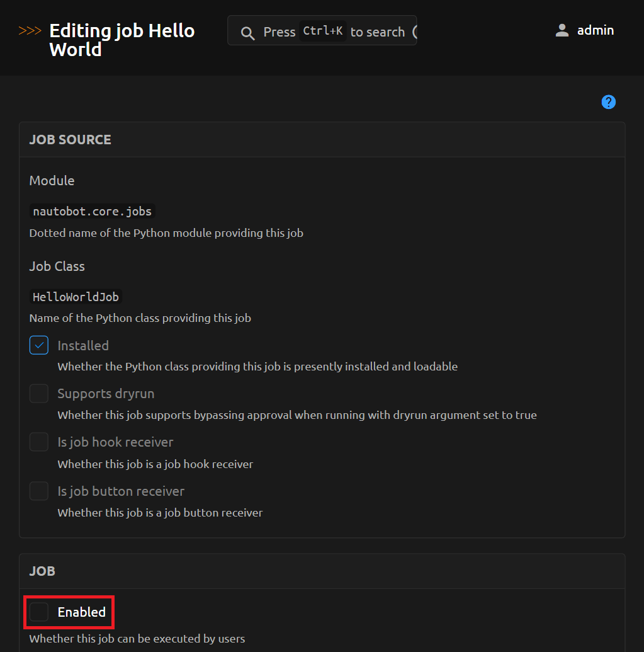Select the HelloWorldJob class name text
The height and width of the screenshot is (652, 644).
[x=76, y=297]
